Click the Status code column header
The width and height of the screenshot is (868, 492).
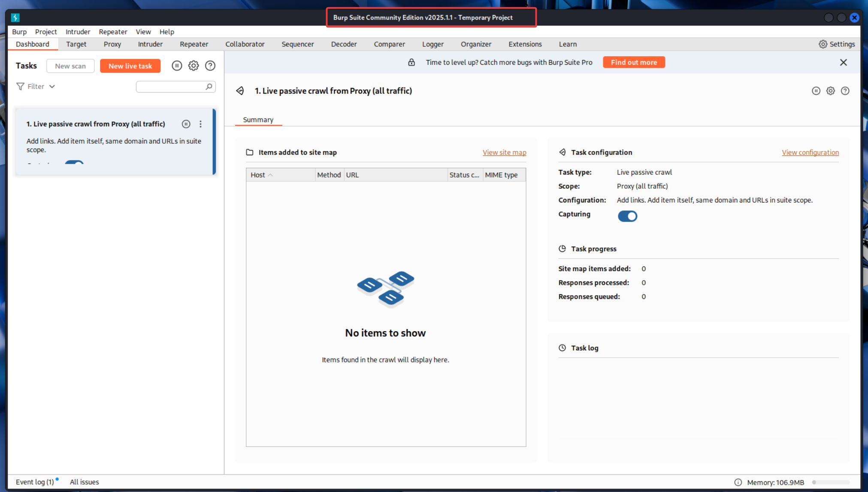click(x=465, y=175)
